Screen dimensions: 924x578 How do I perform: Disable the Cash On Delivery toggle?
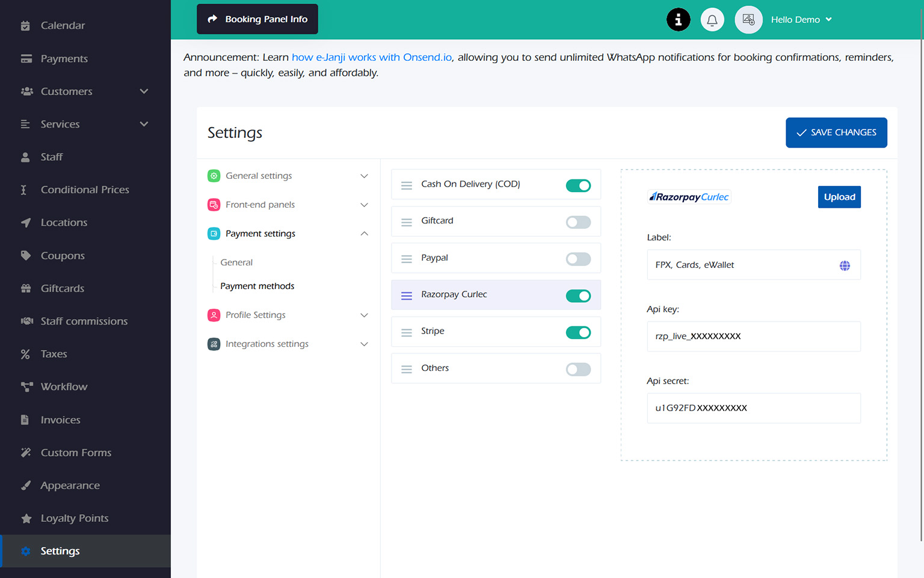[578, 185]
